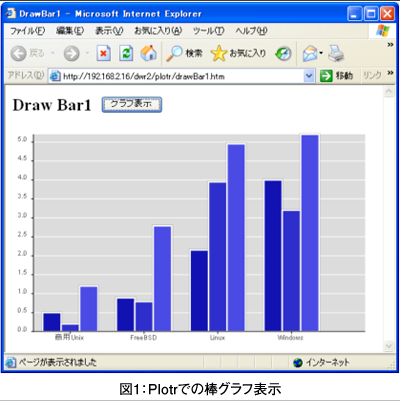Click the scrollbar down arrow
Image resolution: width=400 pixels, height=401 pixels.
click(389, 346)
